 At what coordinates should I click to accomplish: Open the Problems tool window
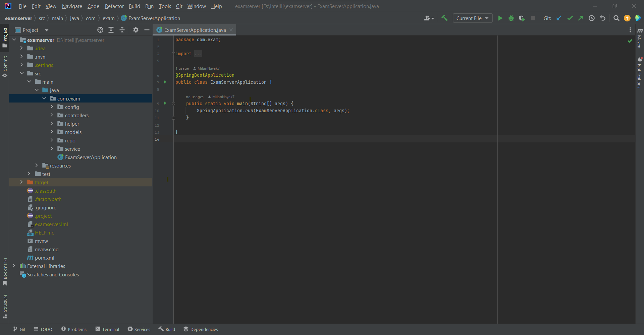74,329
